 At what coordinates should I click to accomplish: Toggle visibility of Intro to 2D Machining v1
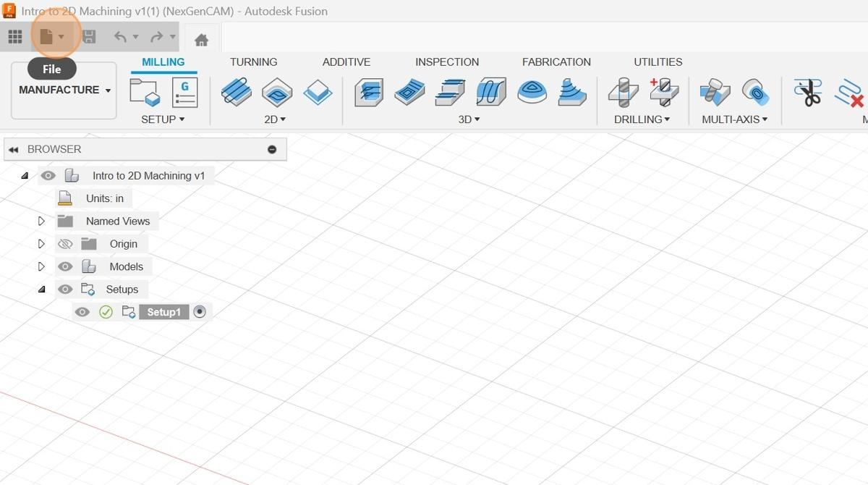48,176
